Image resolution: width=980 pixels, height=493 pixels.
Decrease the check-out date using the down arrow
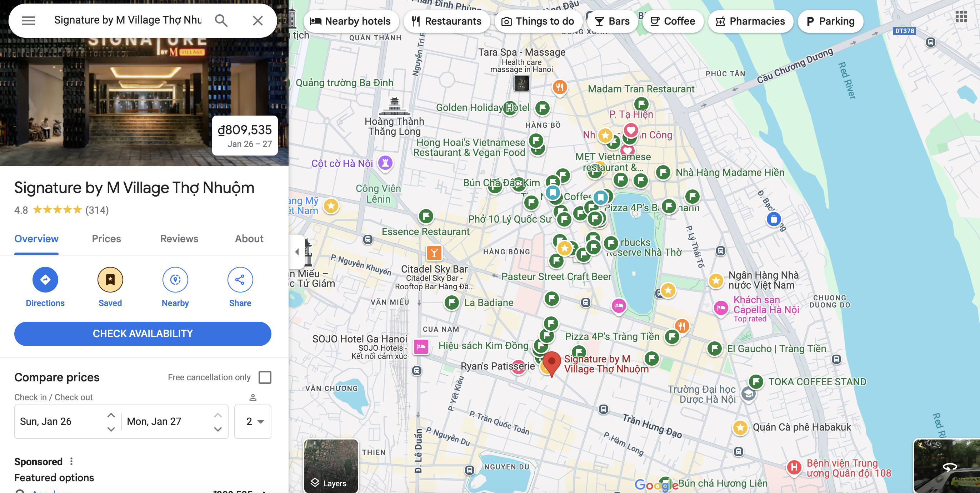click(x=217, y=429)
